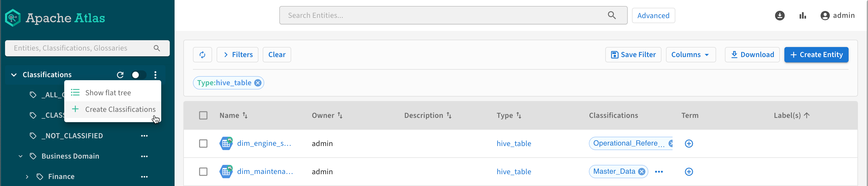868x186 pixels.
Task: Collapse the Business Domain tree node
Action: [x=21, y=156]
